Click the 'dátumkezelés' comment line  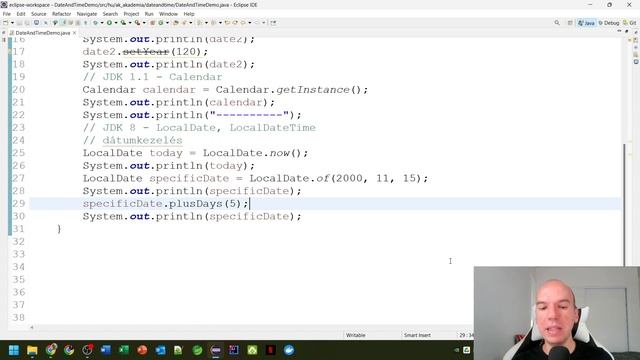132,140
